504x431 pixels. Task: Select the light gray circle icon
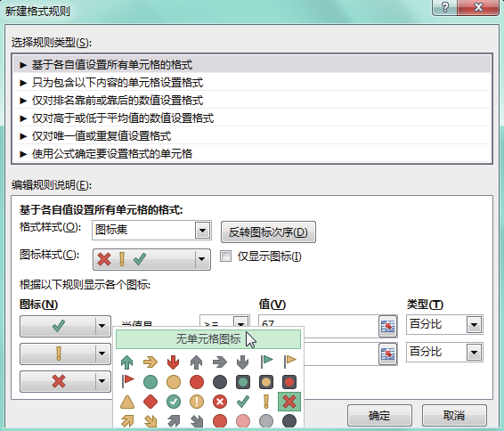[266, 421]
